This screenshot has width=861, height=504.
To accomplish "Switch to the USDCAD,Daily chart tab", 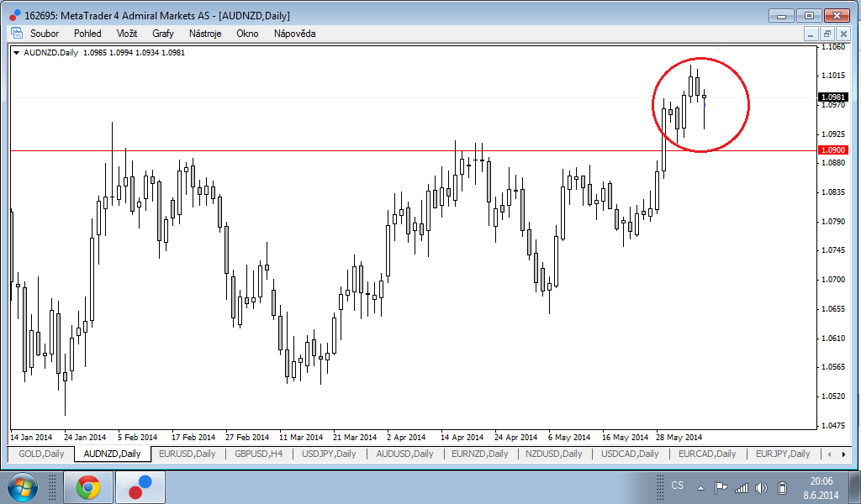I will (x=630, y=454).
